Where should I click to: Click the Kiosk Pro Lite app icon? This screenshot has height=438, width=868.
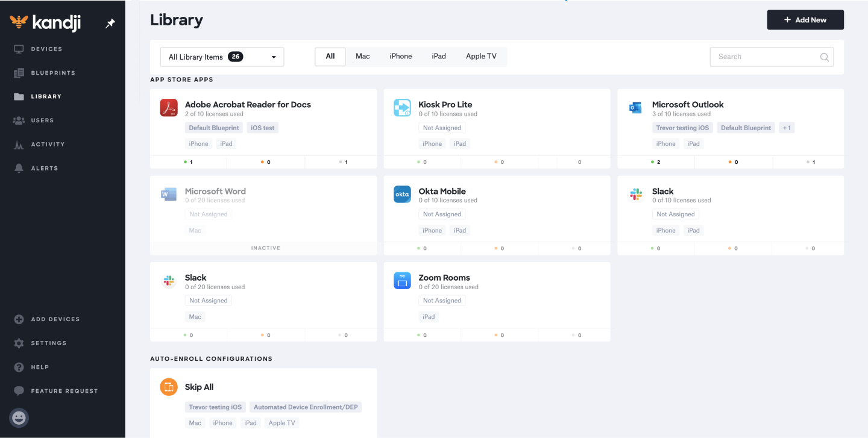[402, 108]
